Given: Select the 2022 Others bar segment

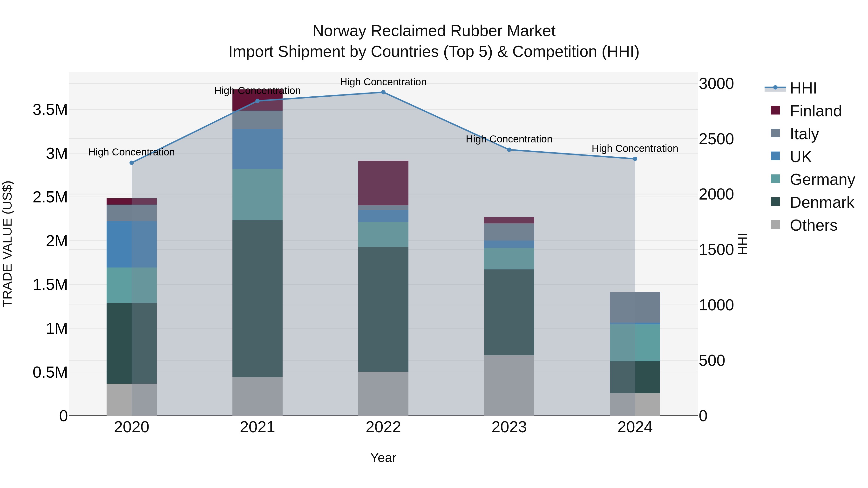Looking at the screenshot, I should click(383, 394).
